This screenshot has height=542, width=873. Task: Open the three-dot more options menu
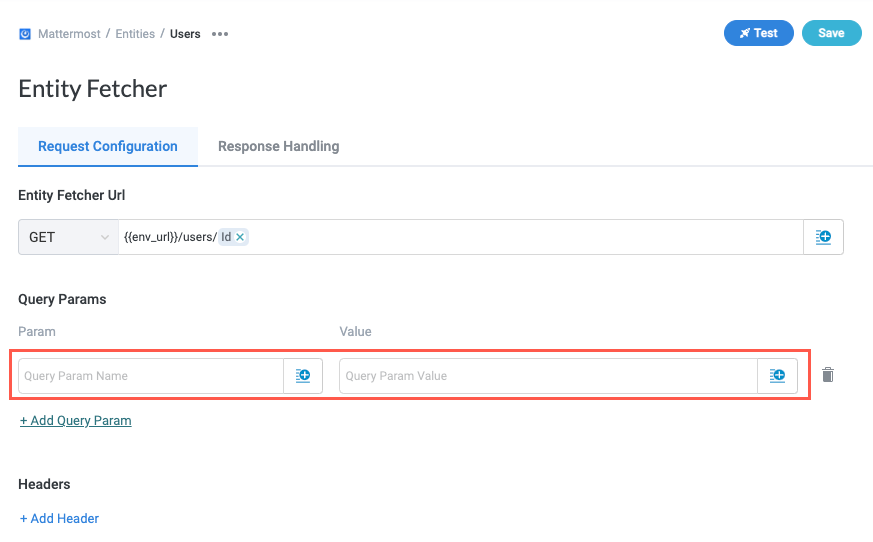[220, 34]
